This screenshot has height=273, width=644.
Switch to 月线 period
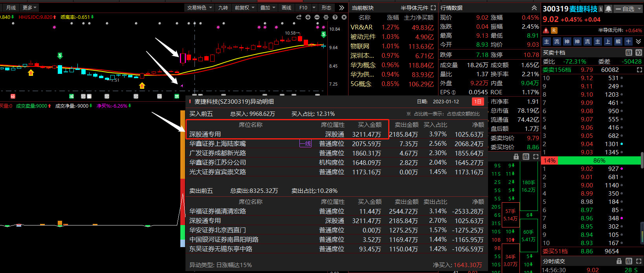click(11, 8)
